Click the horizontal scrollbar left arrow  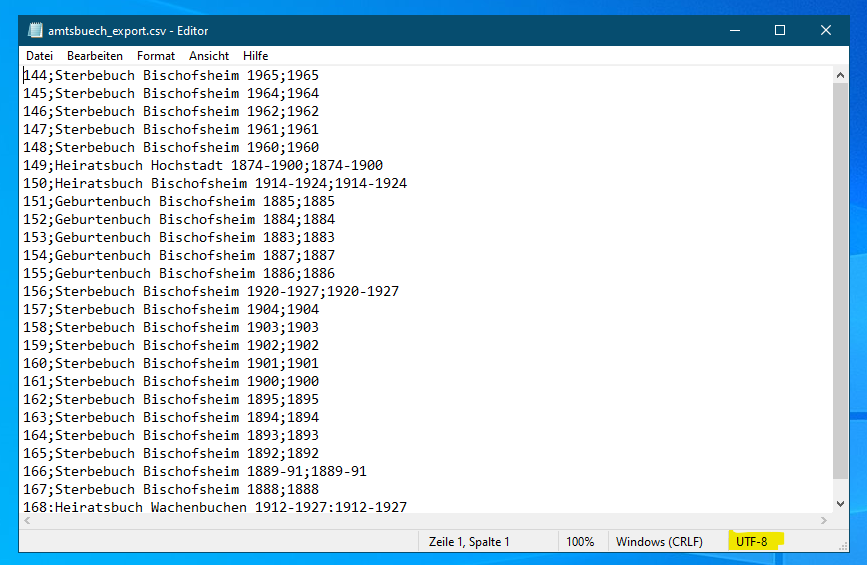tap(27, 521)
